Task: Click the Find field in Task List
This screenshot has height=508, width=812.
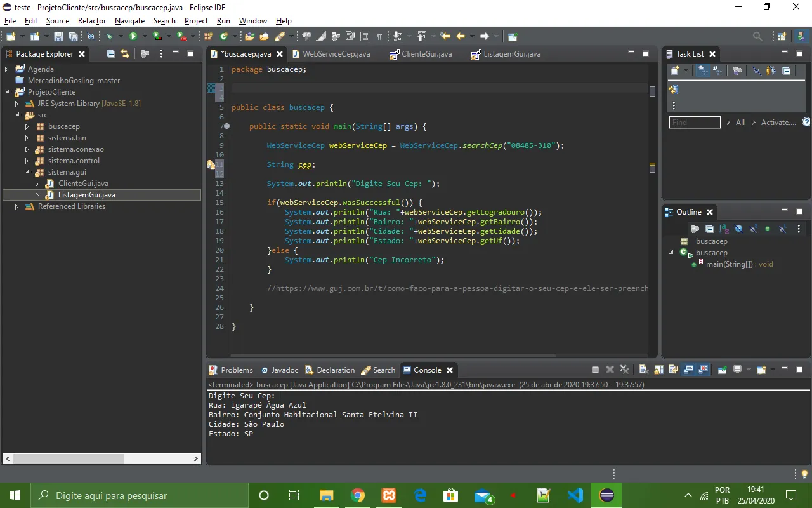Action: point(695,123)
